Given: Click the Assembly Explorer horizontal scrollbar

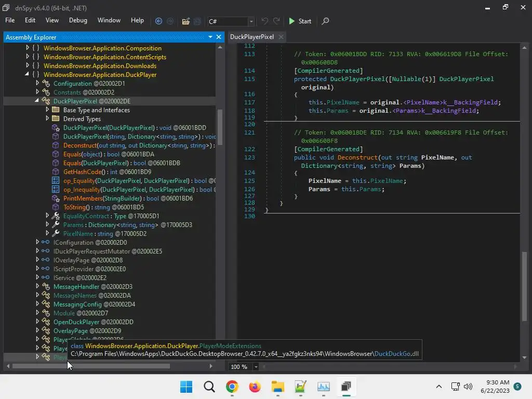Looking at the screenshot, I should (x=91, y=366).
